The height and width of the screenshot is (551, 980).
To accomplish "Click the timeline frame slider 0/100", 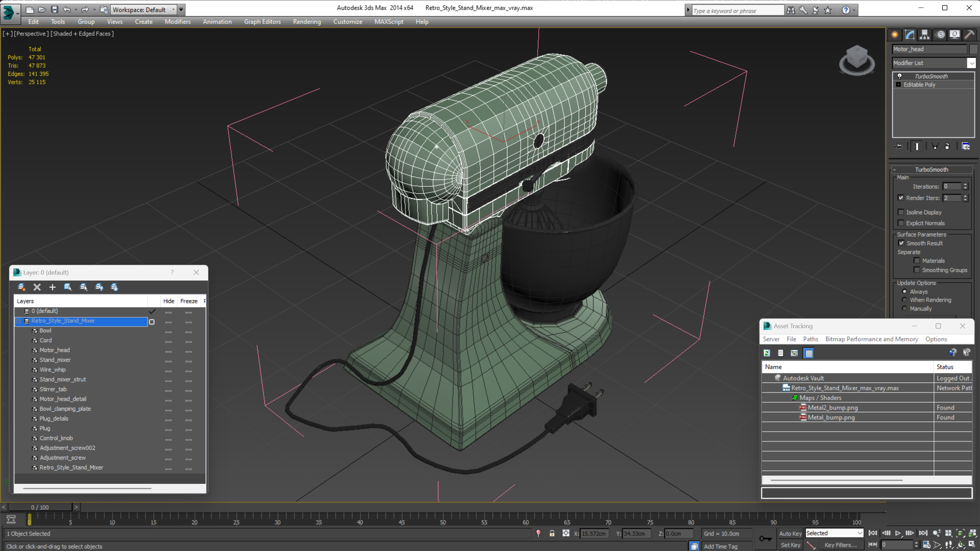I will click(40, 507).
